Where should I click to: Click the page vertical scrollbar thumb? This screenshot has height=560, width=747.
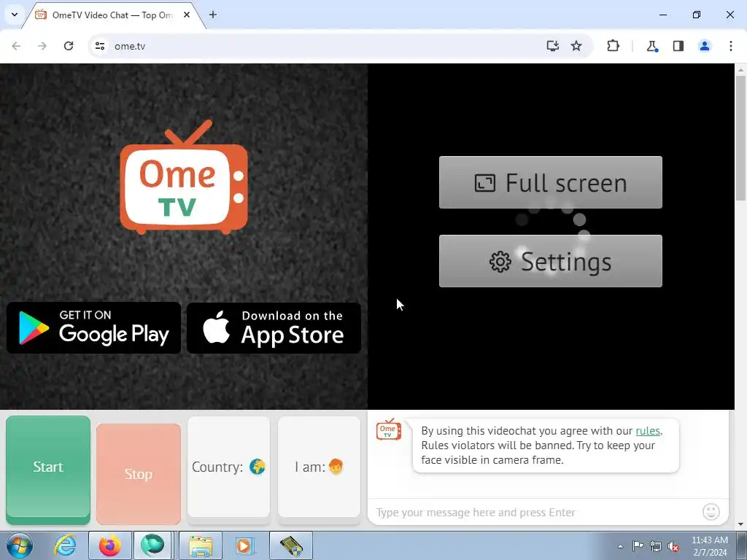(x=741, y=138)
